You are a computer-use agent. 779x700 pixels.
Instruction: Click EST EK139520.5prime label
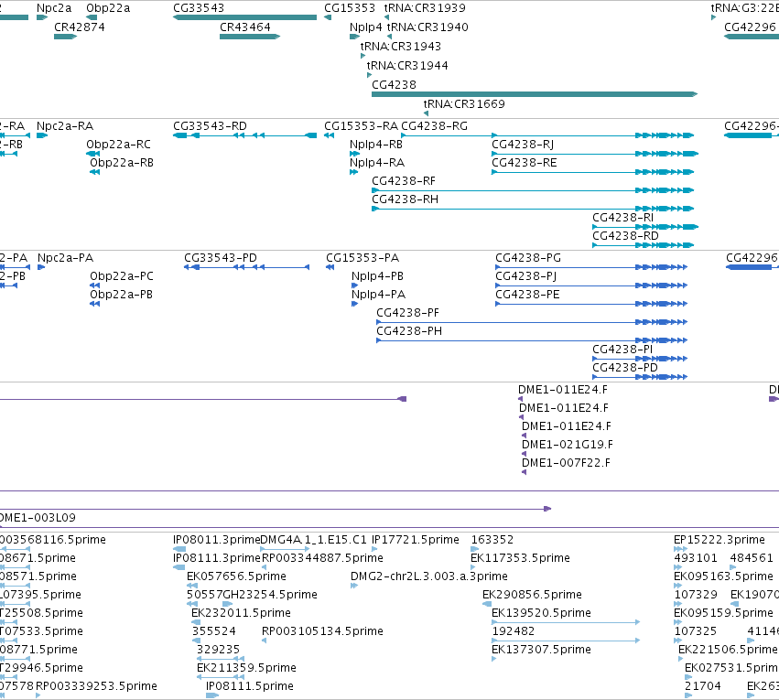point(541,613)
